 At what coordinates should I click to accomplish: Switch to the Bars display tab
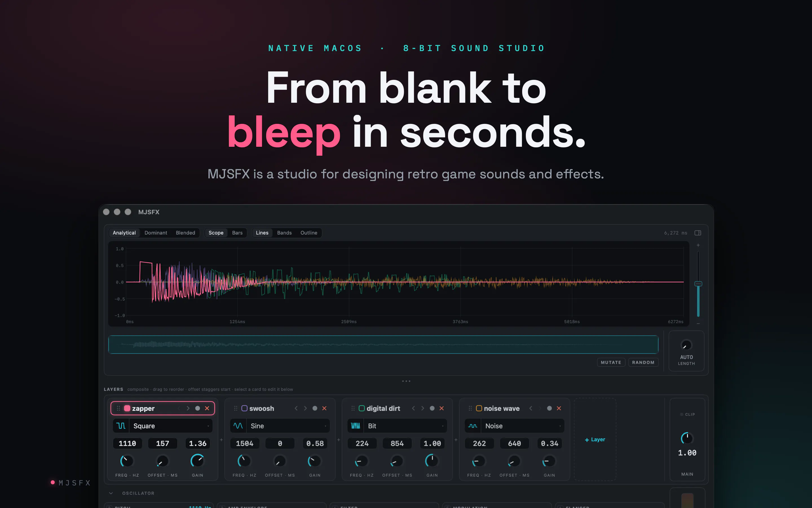(x=237, y=233)
